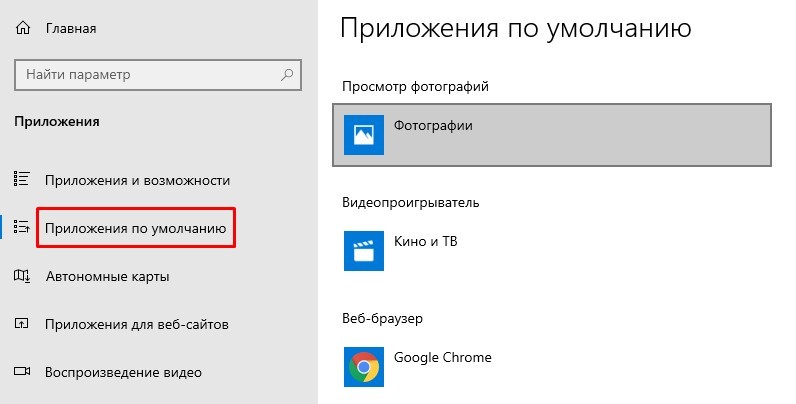The width and height of the screenshot is (796, 404).
Task: Click the Веб-браузер label
Action: (x=382, y=319)
